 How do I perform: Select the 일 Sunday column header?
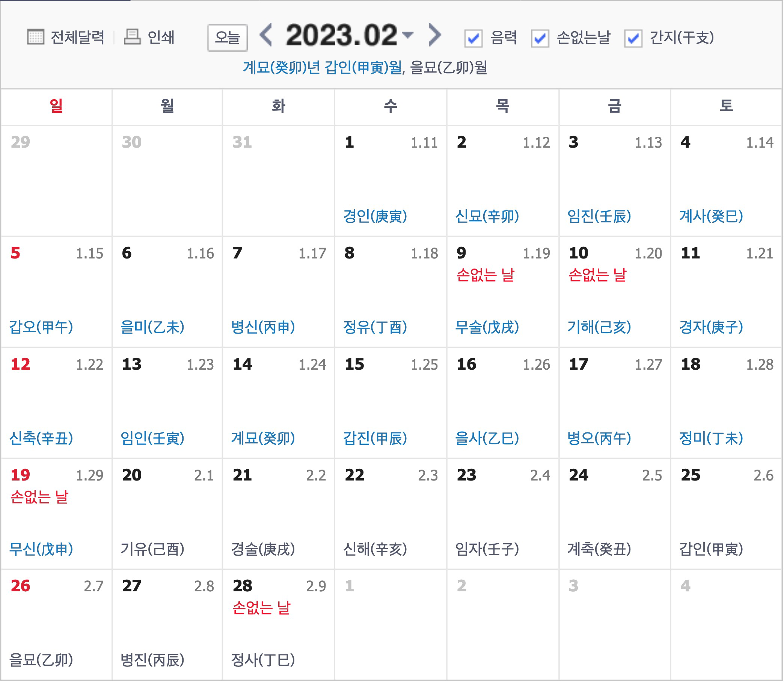pos(56,106)
